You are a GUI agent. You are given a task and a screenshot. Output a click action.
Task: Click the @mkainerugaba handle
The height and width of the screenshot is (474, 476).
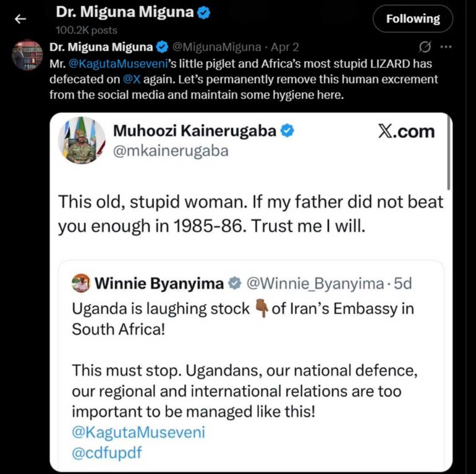(171, 151)
